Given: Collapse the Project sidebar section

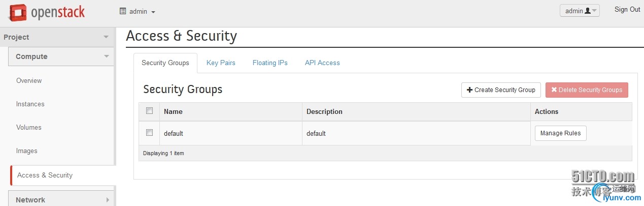Looking at the screenshot, I should (56, 37).
